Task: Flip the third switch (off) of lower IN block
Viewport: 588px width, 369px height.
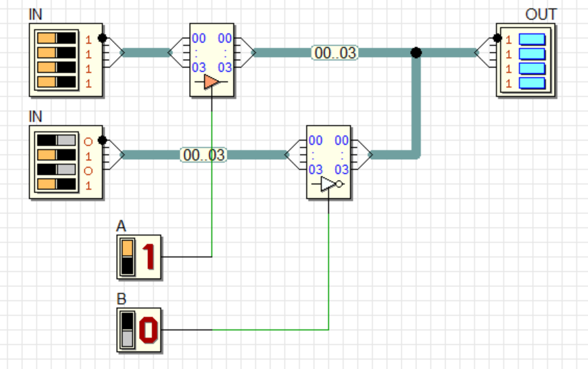Action: point(56,170)
